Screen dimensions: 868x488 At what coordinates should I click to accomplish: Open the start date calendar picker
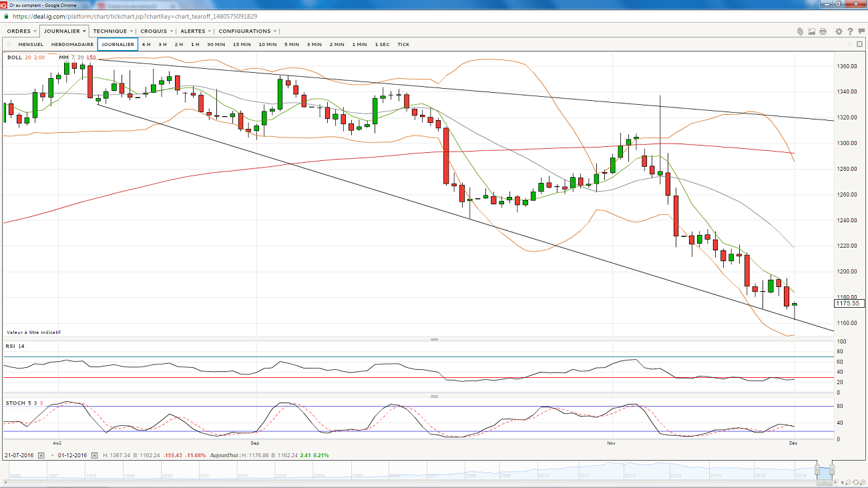(41, 455)
